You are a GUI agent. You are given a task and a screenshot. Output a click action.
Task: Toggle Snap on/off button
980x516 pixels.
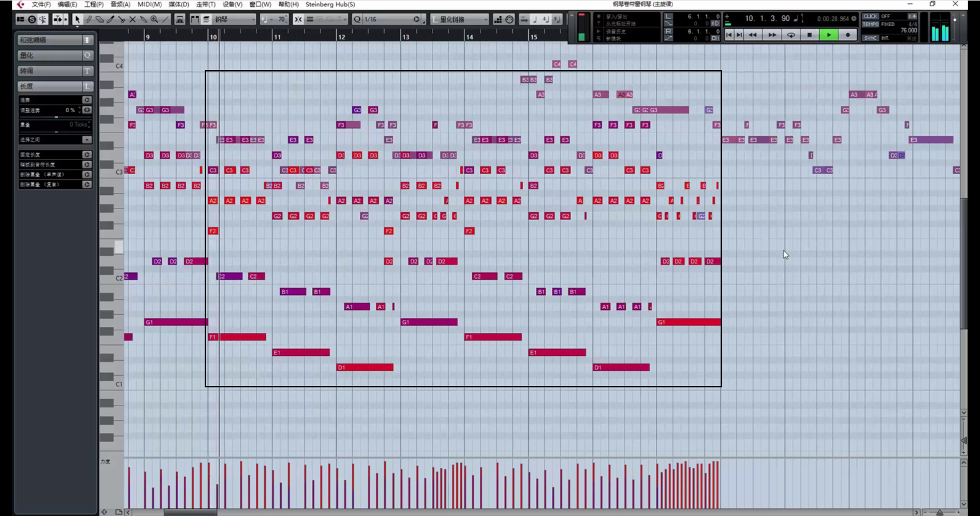(298, 19)
